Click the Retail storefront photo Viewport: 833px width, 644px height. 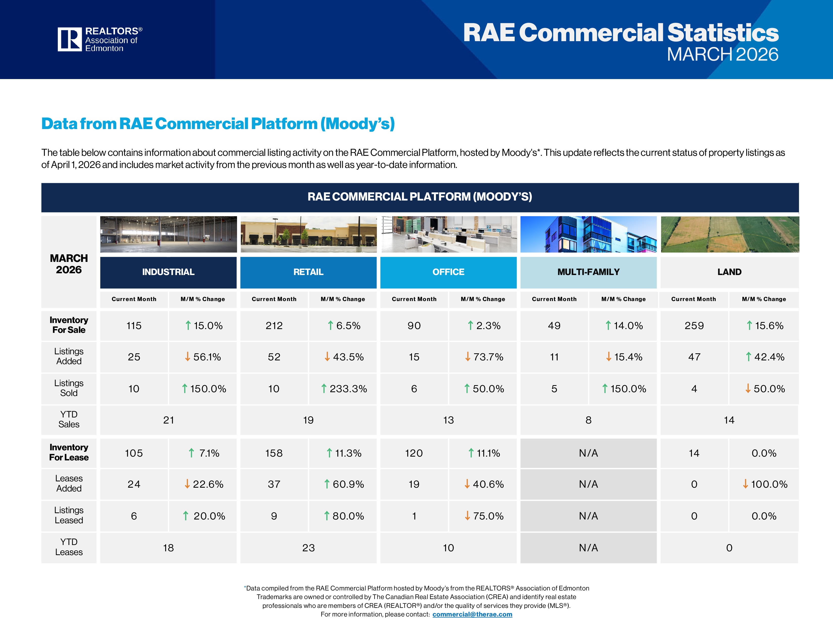[x=308, y=234]
